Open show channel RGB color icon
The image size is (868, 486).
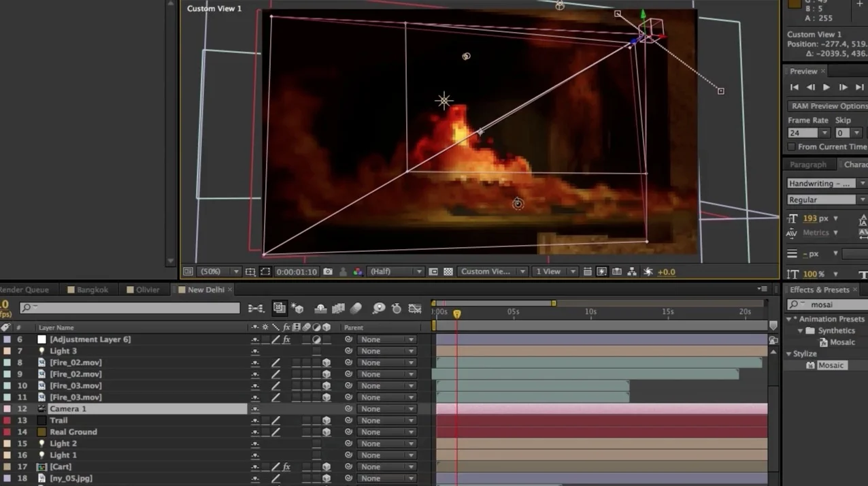click(357, 272)
